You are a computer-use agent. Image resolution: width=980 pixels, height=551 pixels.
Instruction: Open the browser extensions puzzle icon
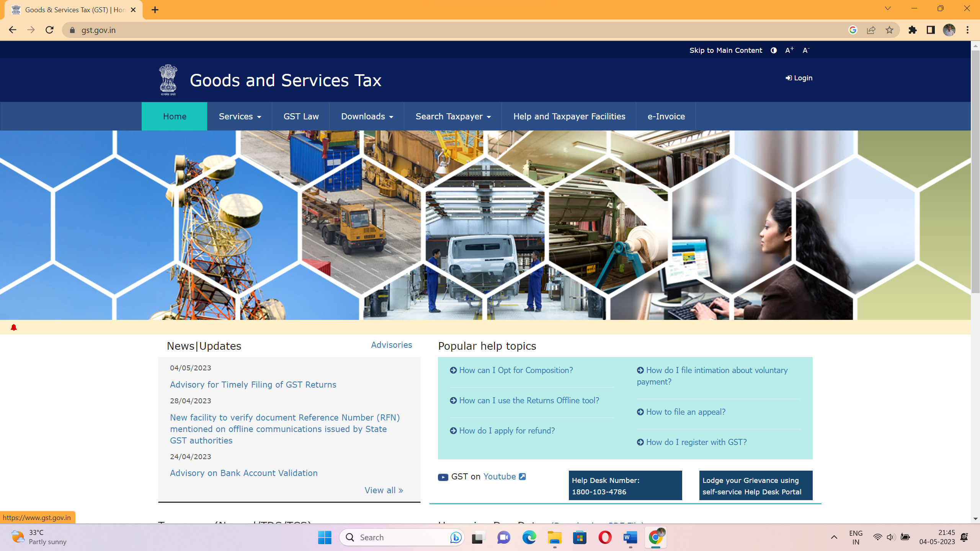(912, 30)
